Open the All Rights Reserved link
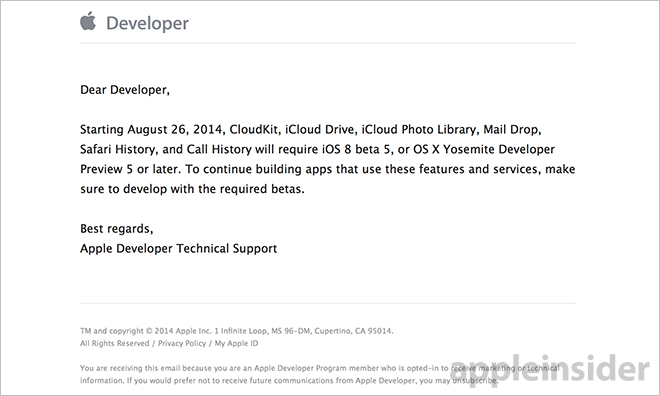Image resolution: width=660 pixels, height=396 pixels. [114, 343]
